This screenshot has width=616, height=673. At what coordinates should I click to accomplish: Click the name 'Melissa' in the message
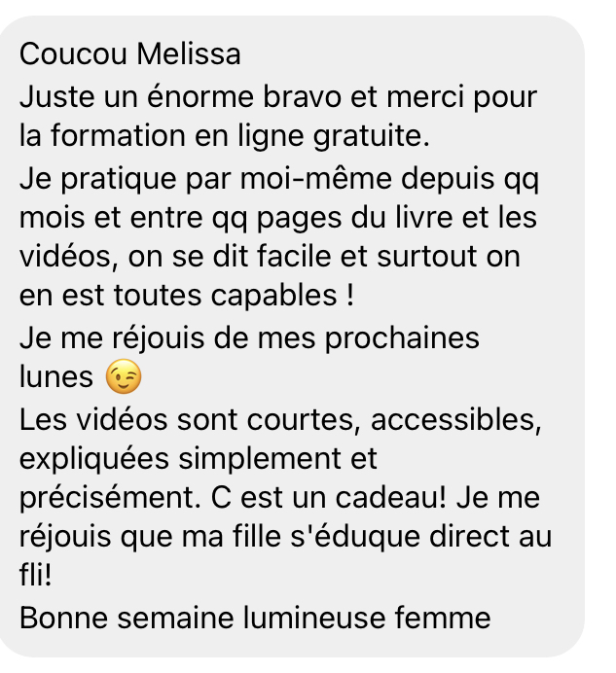(x=189, y=54)
